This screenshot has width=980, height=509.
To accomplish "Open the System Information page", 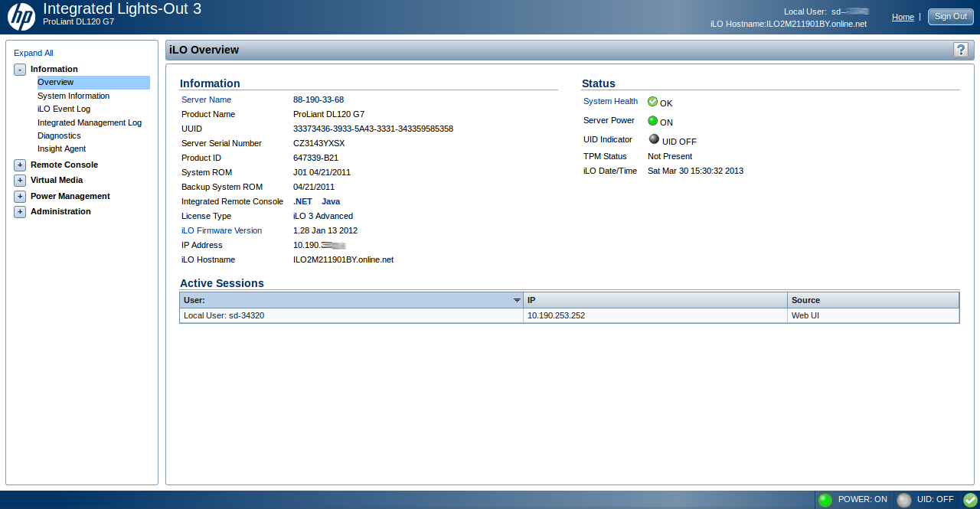I will click(73, 96).
